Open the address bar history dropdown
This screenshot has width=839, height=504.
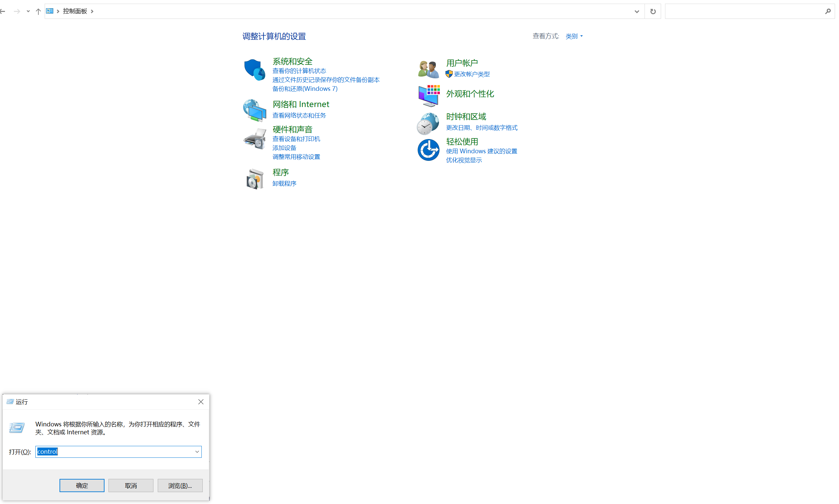tap(636, 12)
